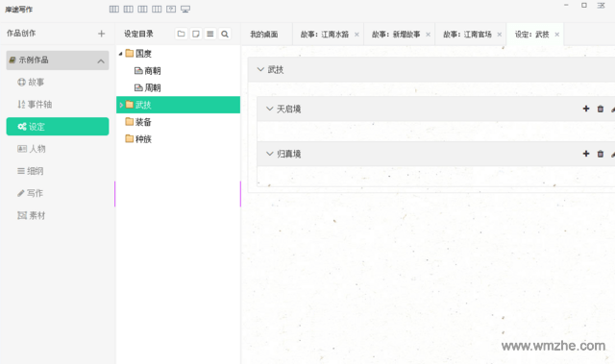This screenshot has width=615, height=364.
Task: Collapse the 归真境 section chevron
Action: [269, 154]
